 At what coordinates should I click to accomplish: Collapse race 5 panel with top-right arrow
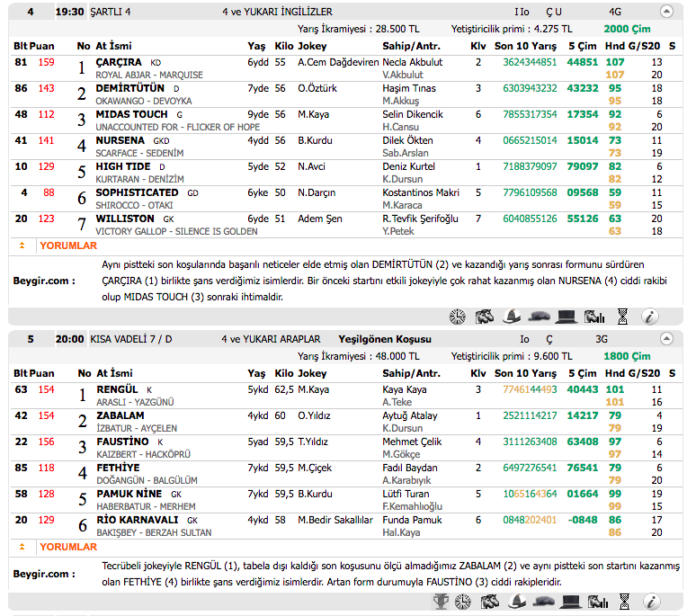(x=666, y=339)
